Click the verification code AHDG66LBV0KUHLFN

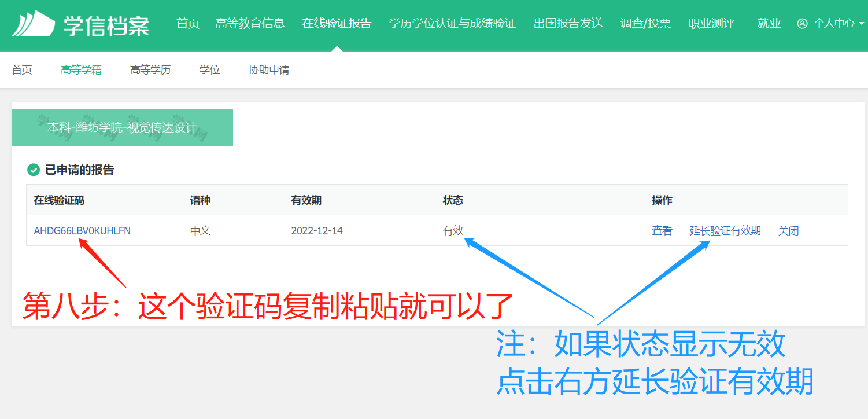83,230
